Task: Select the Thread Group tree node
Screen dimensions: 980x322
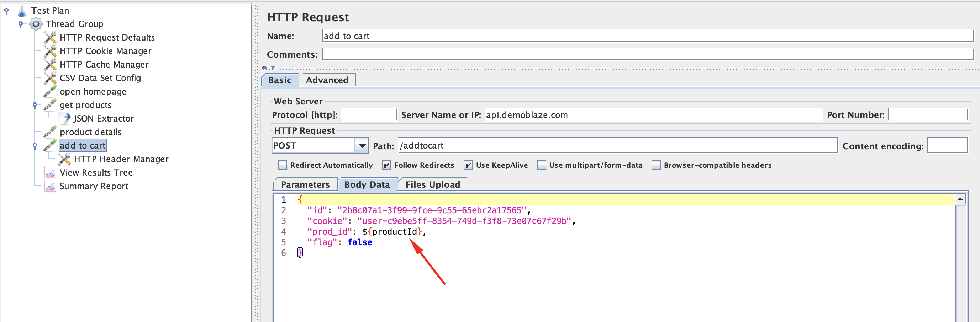Action: (74, 24)
